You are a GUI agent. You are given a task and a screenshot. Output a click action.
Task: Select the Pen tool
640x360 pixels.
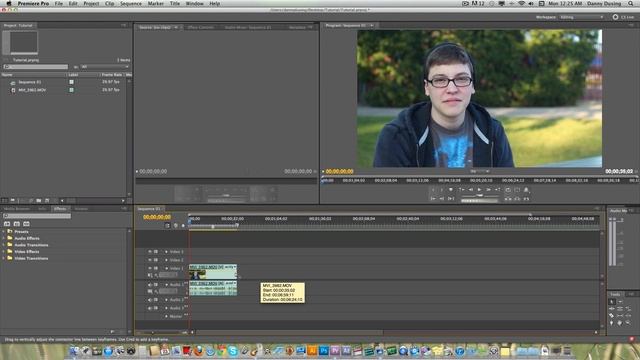click(x=611, y=323)
